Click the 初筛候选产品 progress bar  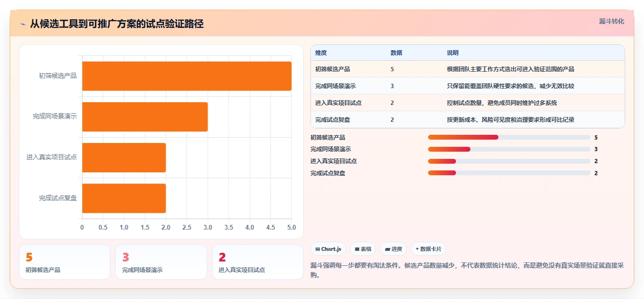click(x=509, y=137)
